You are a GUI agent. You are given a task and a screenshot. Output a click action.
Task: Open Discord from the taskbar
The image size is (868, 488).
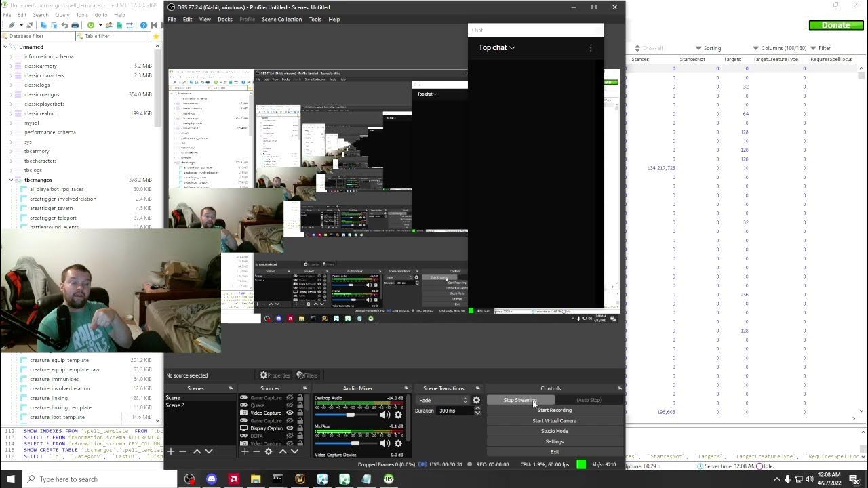point(211,479)
